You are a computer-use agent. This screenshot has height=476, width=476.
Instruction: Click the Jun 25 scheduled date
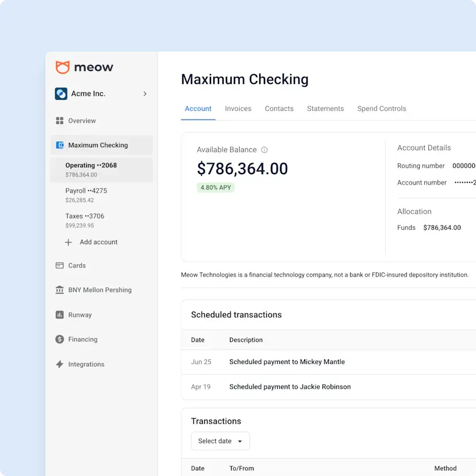[x=201, y=362]
